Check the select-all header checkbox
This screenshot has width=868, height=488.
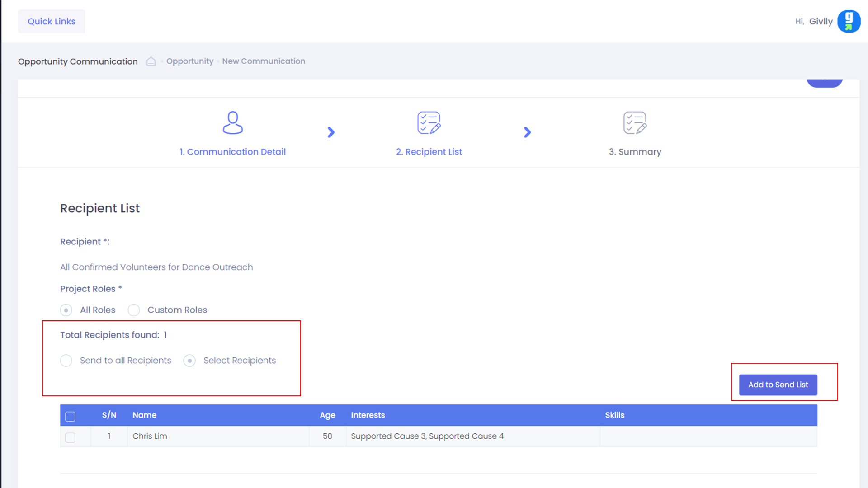point(70,416)
